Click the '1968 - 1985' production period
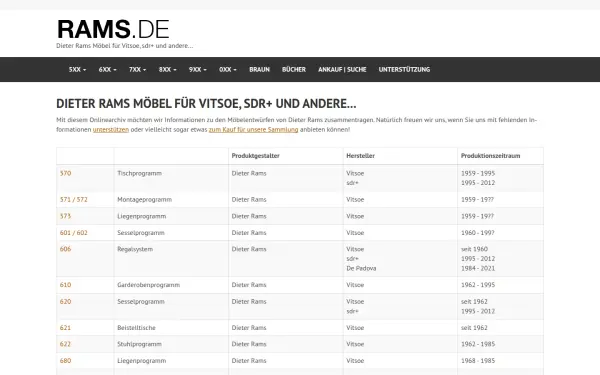 pos(478,361)
